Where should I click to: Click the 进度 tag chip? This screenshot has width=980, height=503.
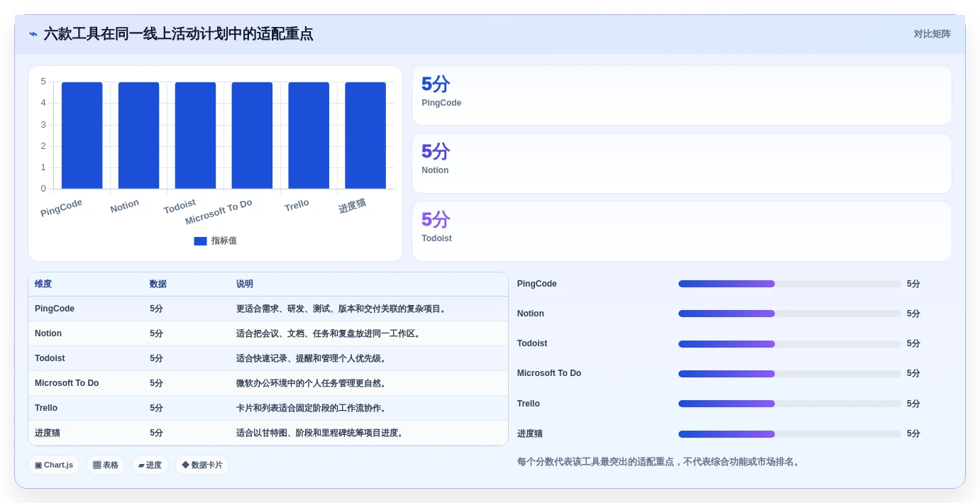[x=150, y=465]
